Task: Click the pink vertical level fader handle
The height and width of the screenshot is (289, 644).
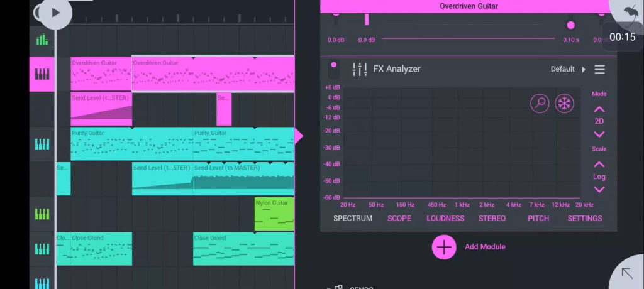Action: click(367, 19)
